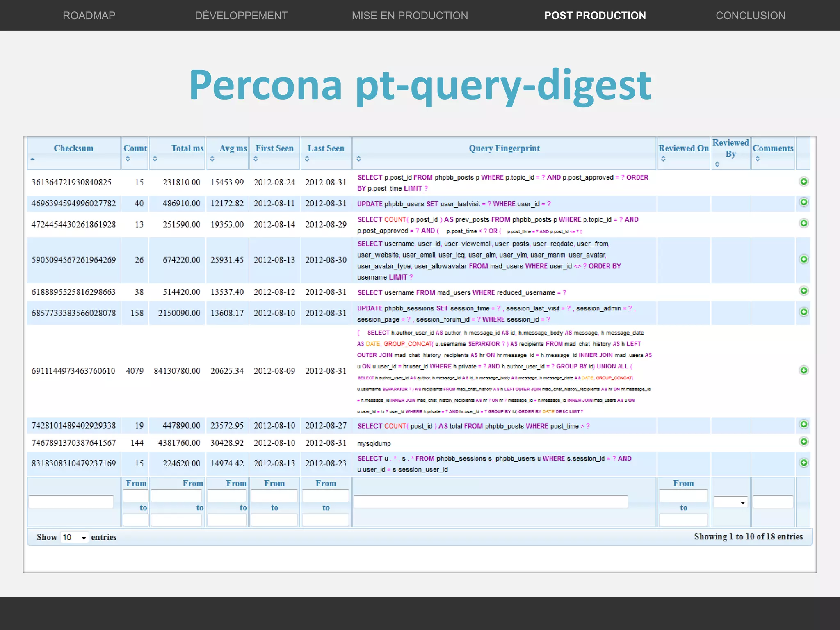Sort by Last Seen sort icon
840x630 pixels.
pos(307,159)
